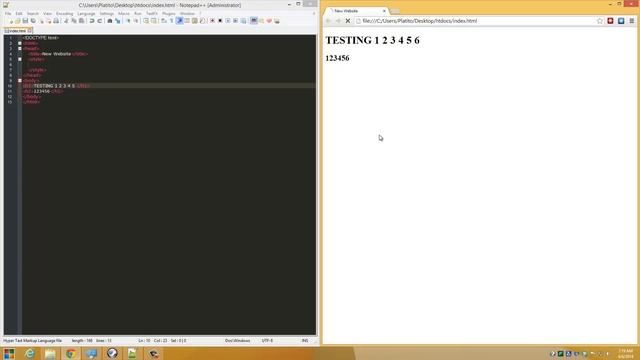Click the Save All toolbar icon
The image size is (640, 360).
pos(33,21)
